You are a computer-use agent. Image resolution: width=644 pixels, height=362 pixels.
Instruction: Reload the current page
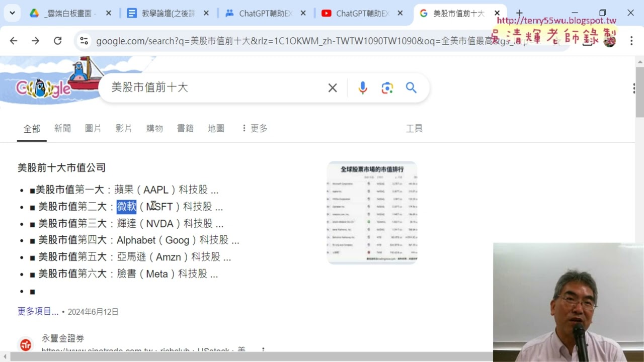pos(57,41)
